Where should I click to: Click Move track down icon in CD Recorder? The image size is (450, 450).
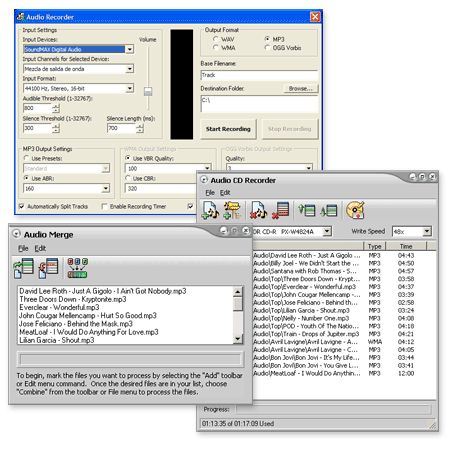(329, 211)
